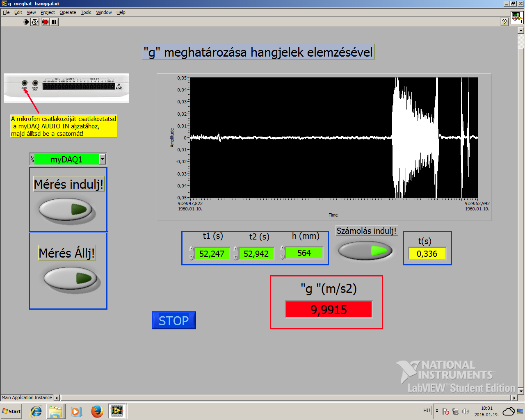Click the t2 (s) value field
525x420 pixels.
click(256, 254)
